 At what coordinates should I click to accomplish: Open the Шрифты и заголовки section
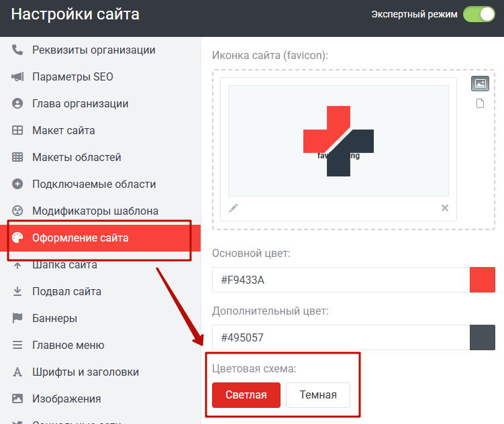(85, 372)
